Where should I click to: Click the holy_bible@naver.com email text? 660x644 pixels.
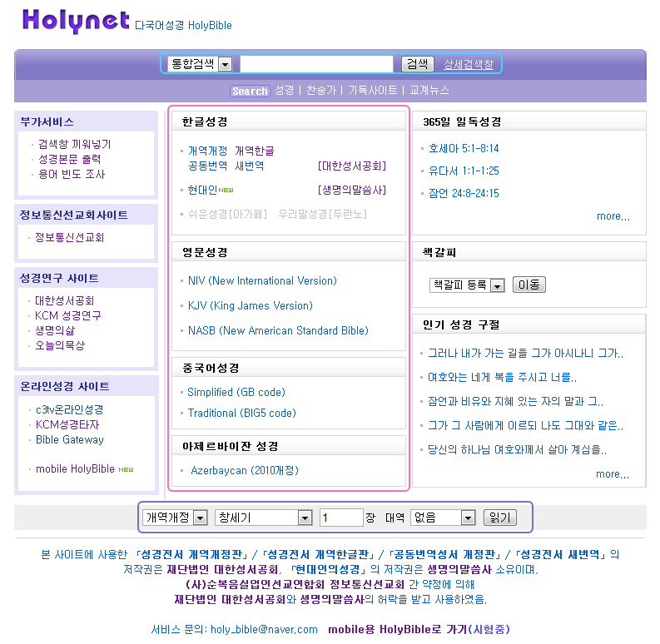click(x=264, y=630)
